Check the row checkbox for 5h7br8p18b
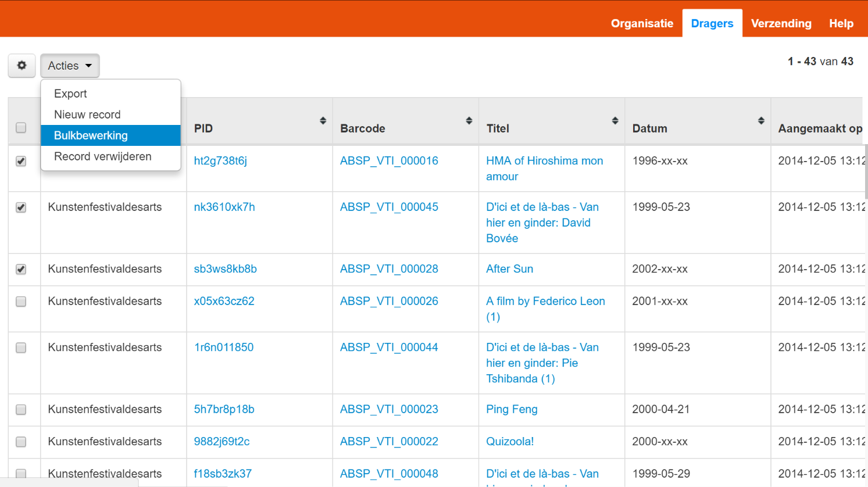The image size is (868, 487). tap(21, 410)
